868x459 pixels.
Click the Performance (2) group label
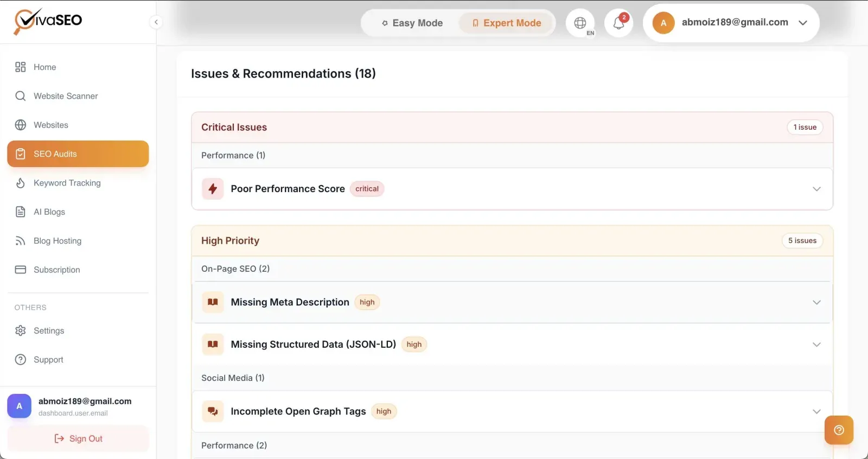pyautogui.click(x=234, y=445)
